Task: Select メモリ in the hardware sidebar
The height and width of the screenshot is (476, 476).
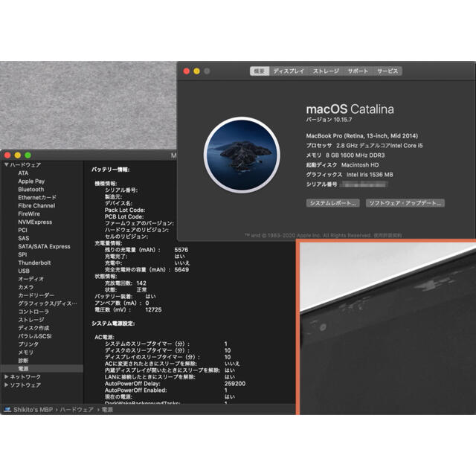Action: coord(25,353)
